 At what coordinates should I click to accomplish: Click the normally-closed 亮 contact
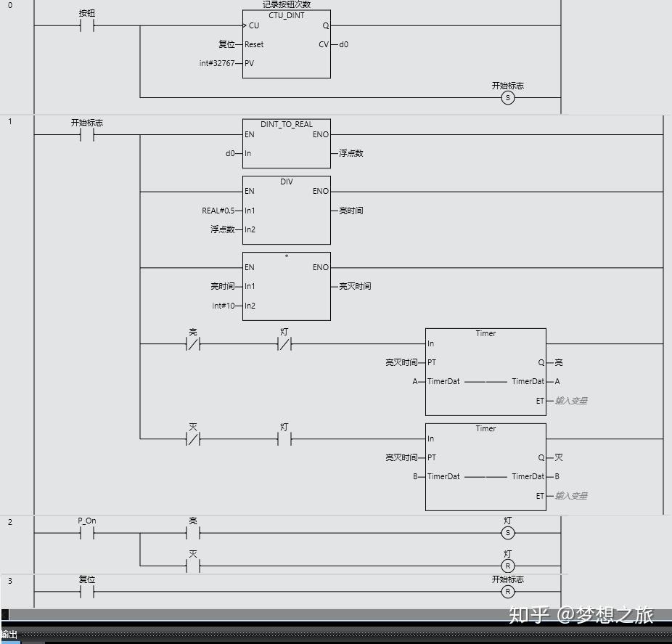tap(193, 344)
